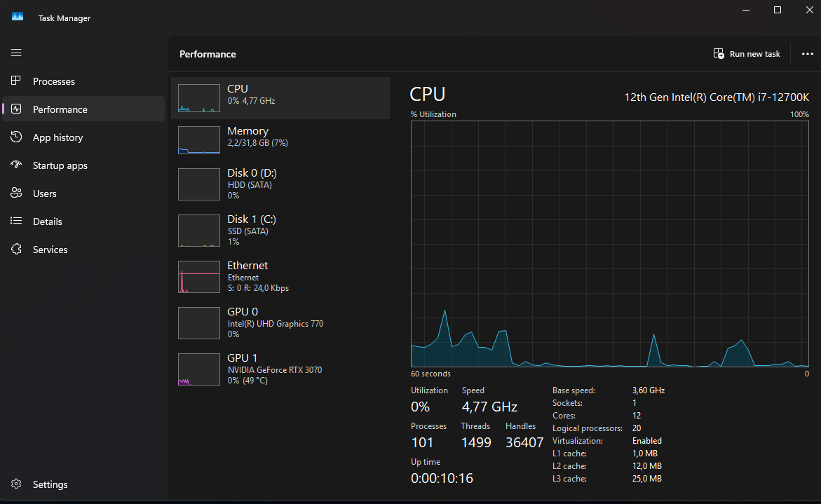Click the Memory mini graph thumbnail

[199, 139]
